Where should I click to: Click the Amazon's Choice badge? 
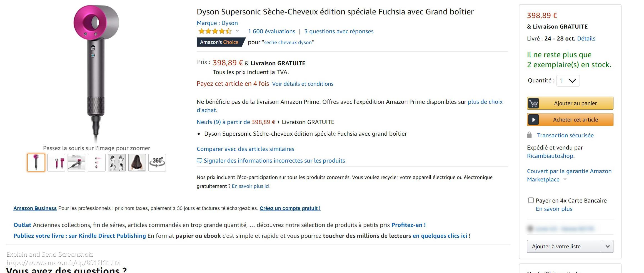coord(219,42)
